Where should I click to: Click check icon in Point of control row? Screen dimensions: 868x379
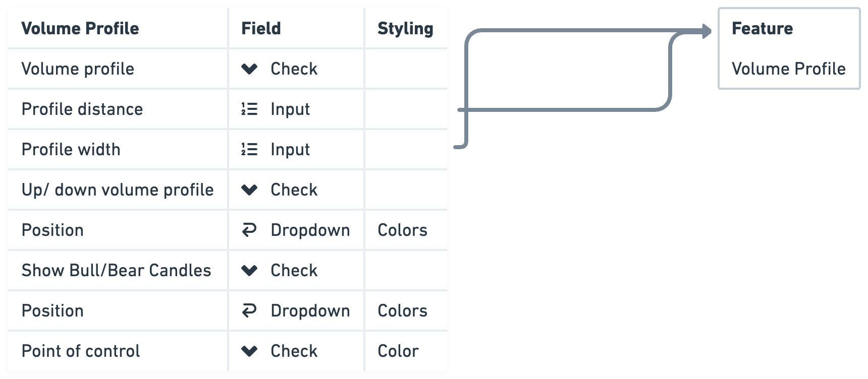pyautogui.click(x=249, y=351)
